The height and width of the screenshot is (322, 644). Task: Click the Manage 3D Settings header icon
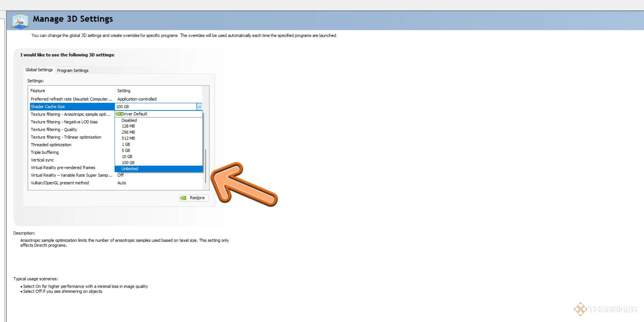[20, 21]
